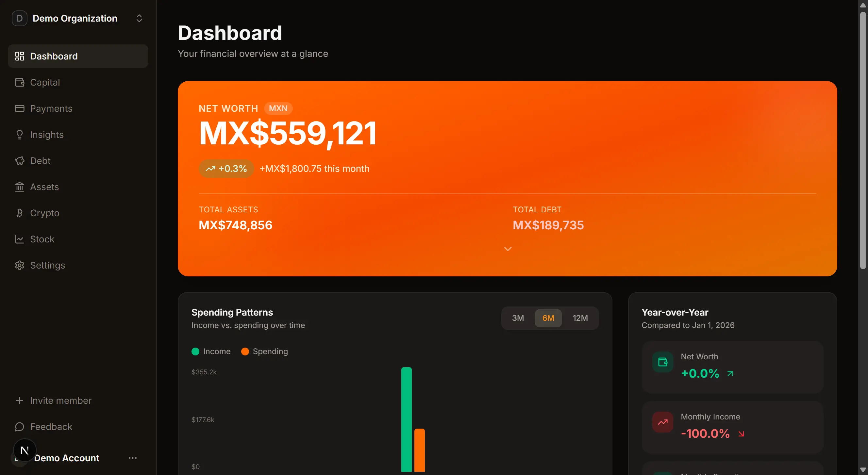Click the +MX$1,800.75 this month text

(314, 169)
